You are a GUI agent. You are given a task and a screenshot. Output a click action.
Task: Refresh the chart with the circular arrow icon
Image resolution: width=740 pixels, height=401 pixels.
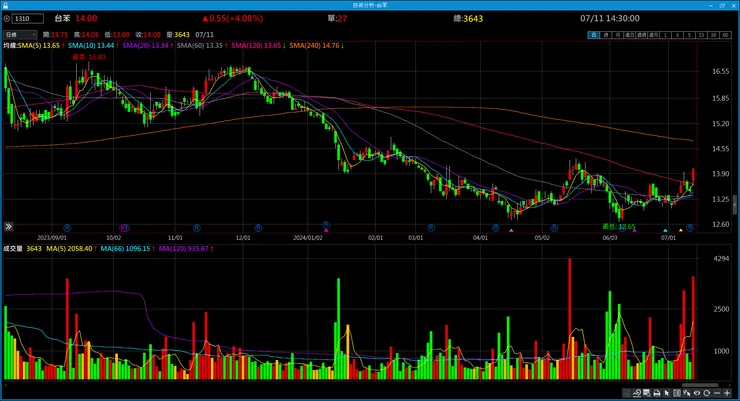point(706,393)
